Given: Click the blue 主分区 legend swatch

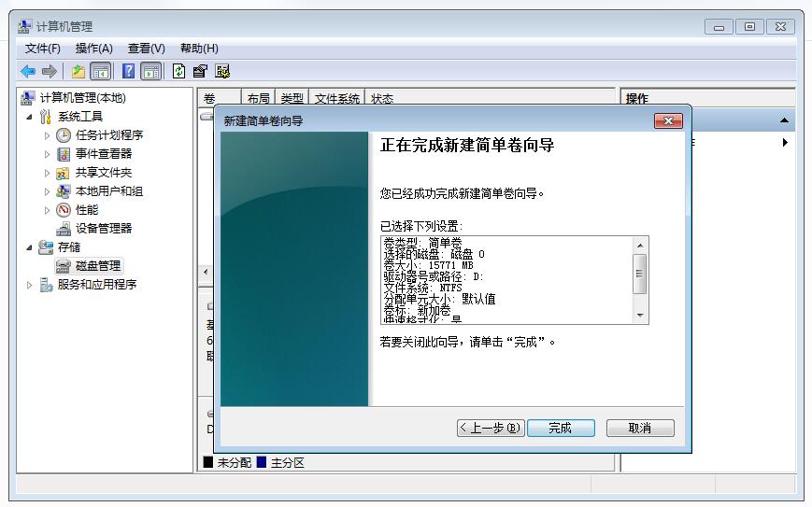Looking at the screenshot, I should (262, 462).
